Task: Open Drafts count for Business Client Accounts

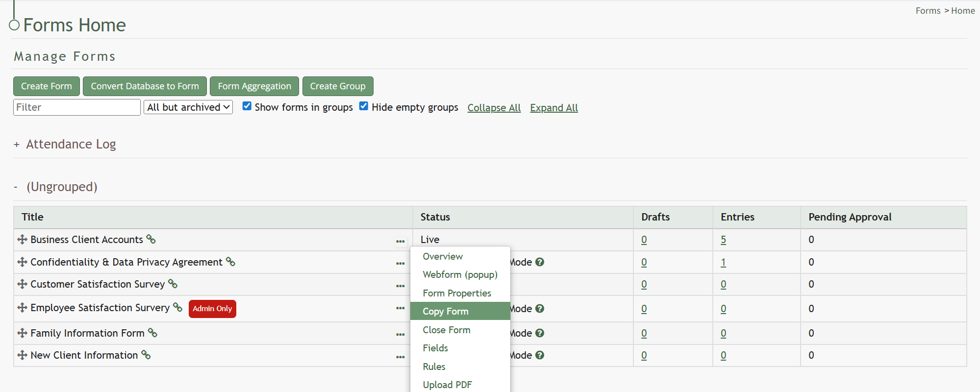Action: (644, 240)
